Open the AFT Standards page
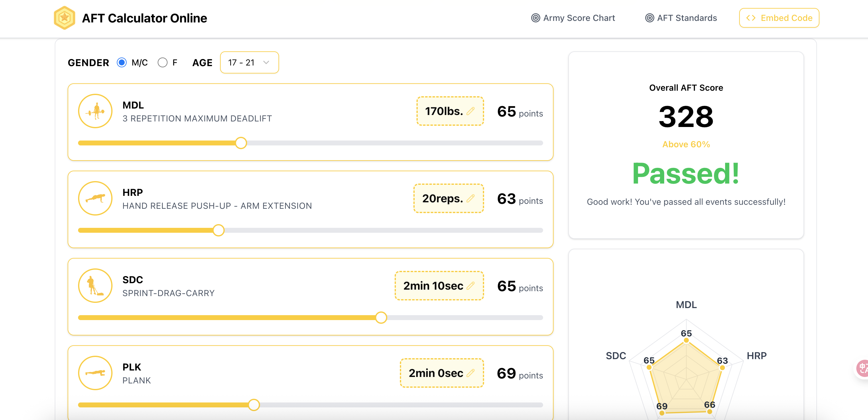This screenshot has height=420, width=868. tap(681, 18)
